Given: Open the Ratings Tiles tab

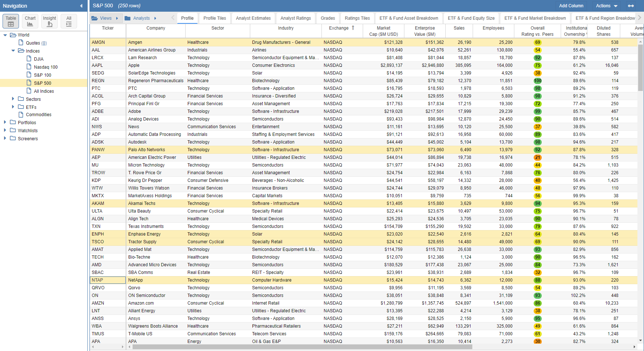Looking at the screenshot, I should 357,18.
